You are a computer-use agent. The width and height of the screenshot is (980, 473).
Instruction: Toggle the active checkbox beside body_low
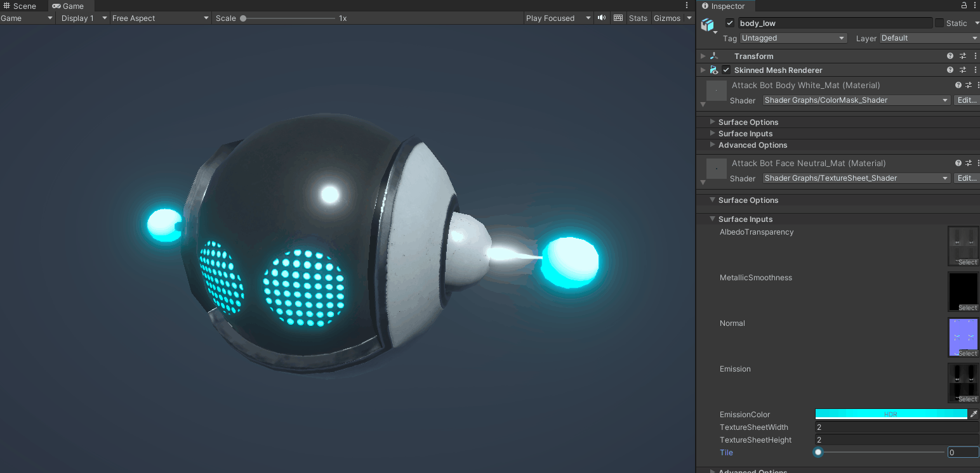pyautogui.click(x=729, y=23)
